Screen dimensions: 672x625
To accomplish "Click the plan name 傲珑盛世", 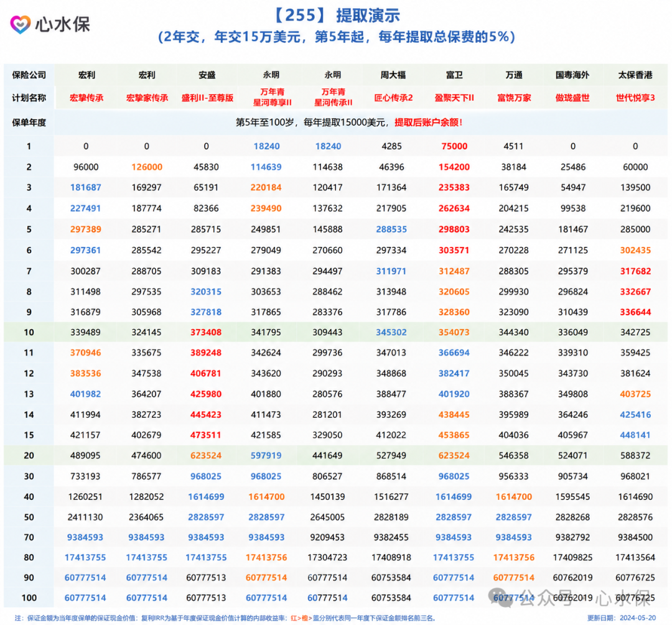I will pyautogui.click(x=572, y=98).
